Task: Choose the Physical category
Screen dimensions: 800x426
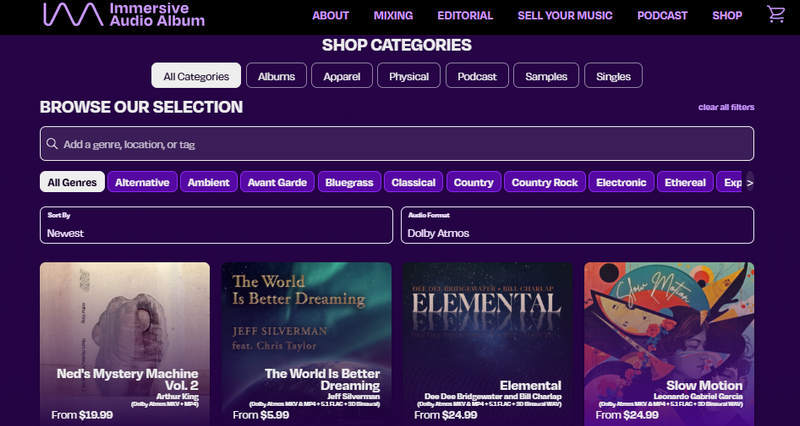Action: [x=409, y=76]
